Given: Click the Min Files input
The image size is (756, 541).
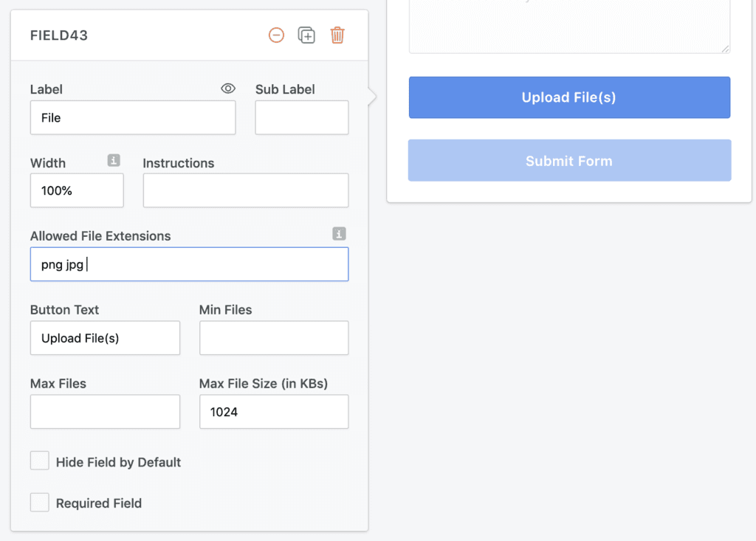Looking at the screenshot, I should (x=274, y=338).
